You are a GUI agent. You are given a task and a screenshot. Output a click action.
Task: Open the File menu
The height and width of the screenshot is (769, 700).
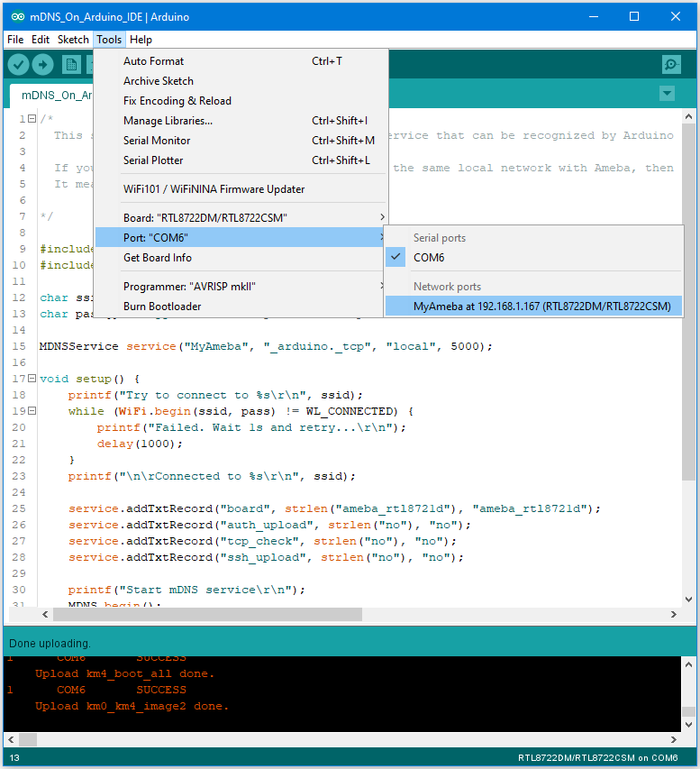(15, 40)
